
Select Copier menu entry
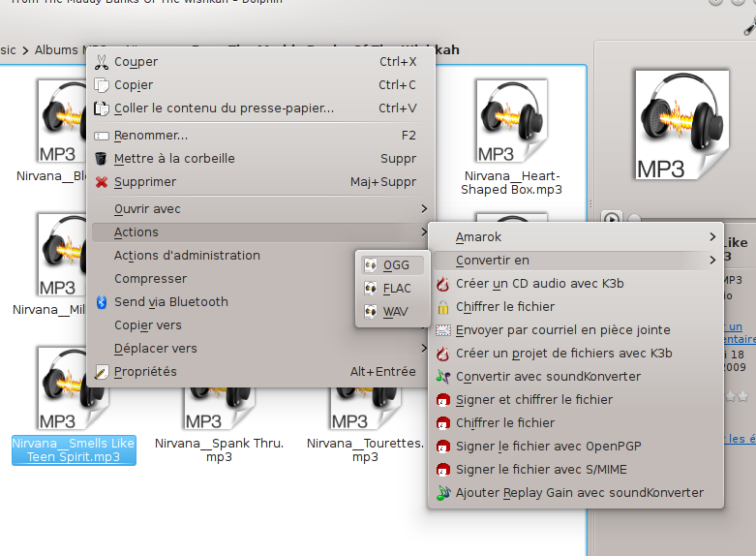pos(260,85)
